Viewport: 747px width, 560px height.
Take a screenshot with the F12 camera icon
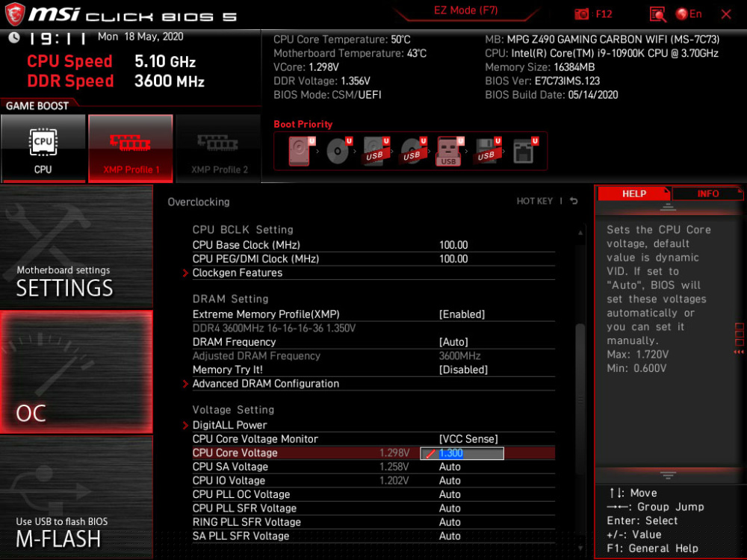pos(581,14)
